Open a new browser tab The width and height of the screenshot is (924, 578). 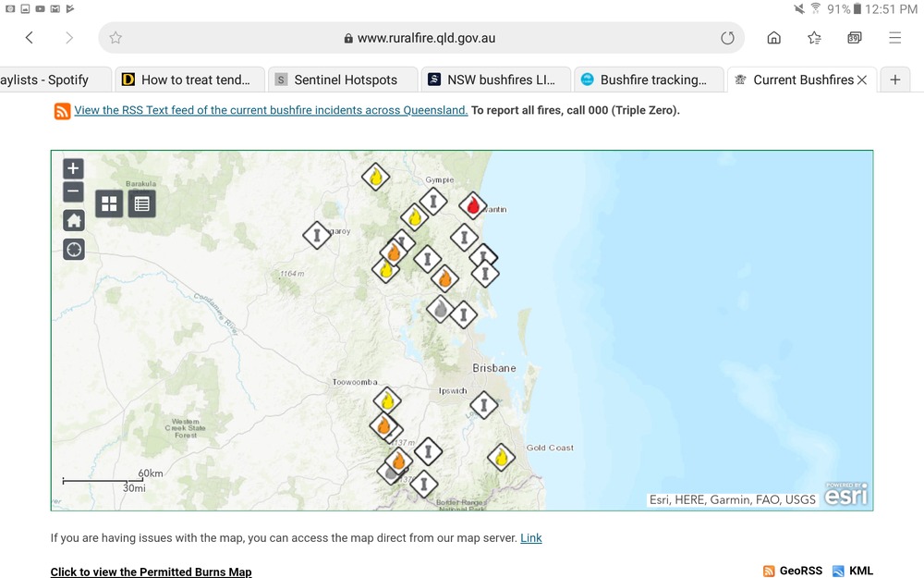(894, 80)
